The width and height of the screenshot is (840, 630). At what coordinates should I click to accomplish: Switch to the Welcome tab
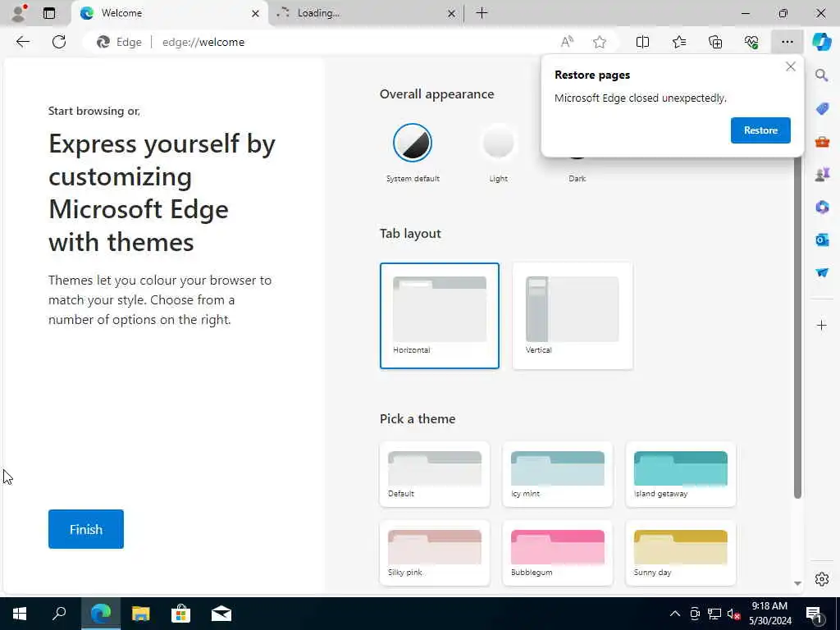pos(169,13)
